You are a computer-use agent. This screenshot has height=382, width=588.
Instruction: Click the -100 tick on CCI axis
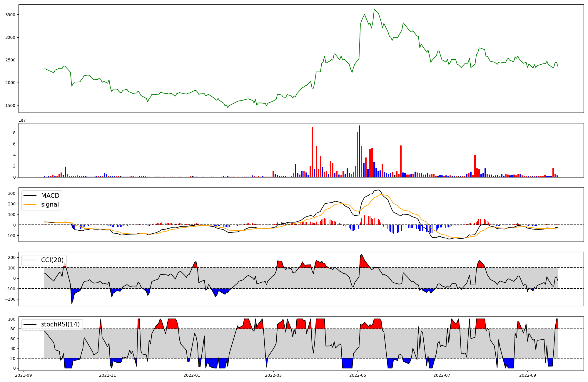click(10, 289)
